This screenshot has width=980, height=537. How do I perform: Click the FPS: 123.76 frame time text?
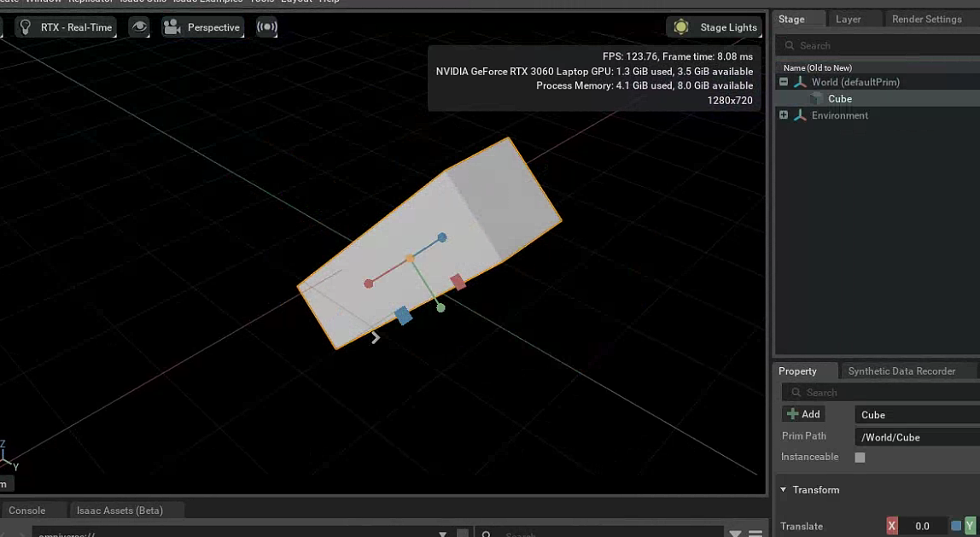click(x=678, y=56)
